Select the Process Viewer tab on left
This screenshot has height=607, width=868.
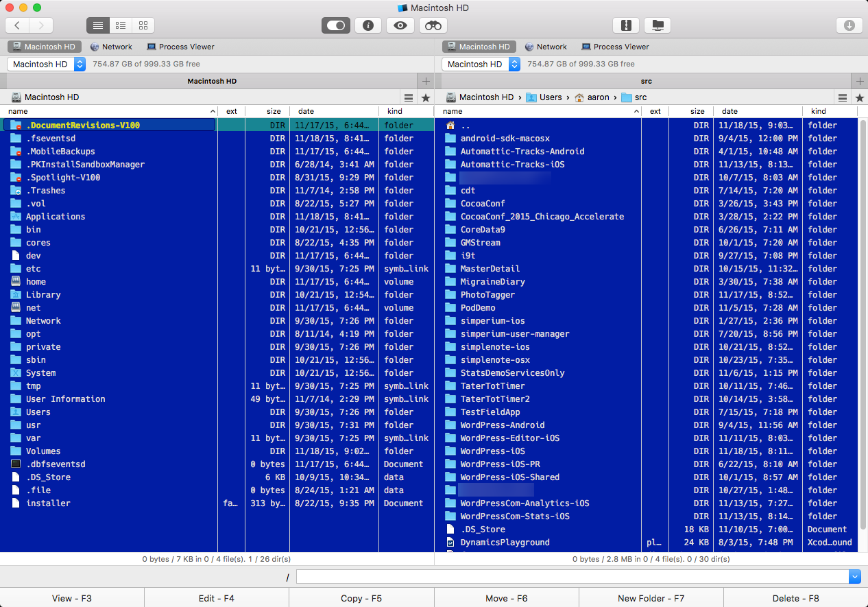[x=180, y=47]
